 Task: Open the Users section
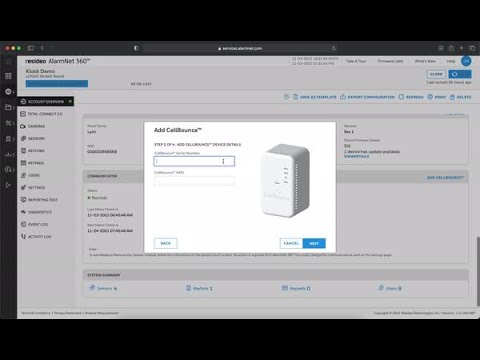[30, 175]
